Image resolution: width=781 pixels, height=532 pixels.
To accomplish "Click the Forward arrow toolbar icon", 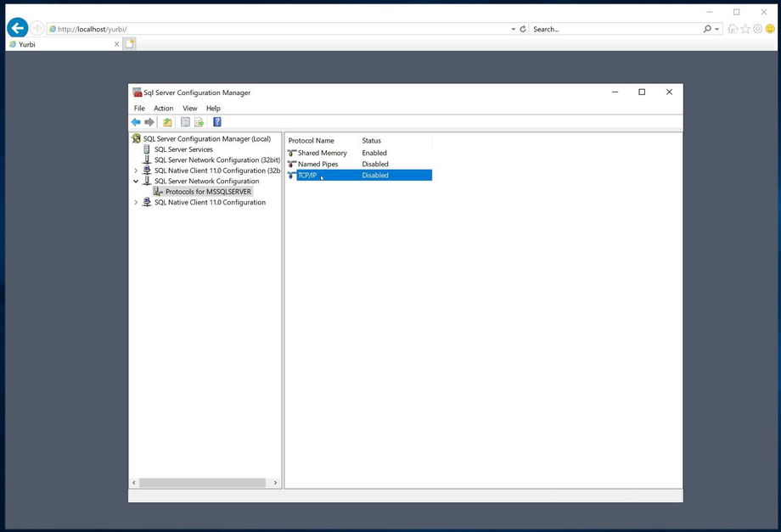I will click(x=149, y=122).
